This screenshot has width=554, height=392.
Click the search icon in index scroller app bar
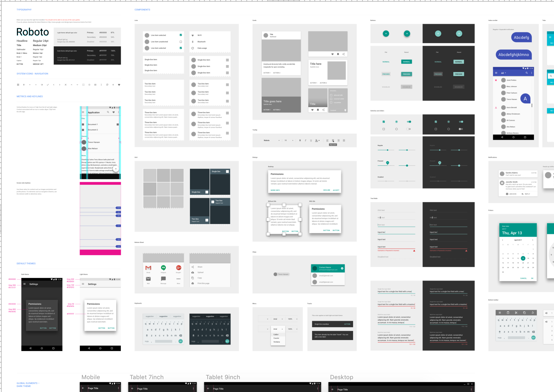pos(526,73)
